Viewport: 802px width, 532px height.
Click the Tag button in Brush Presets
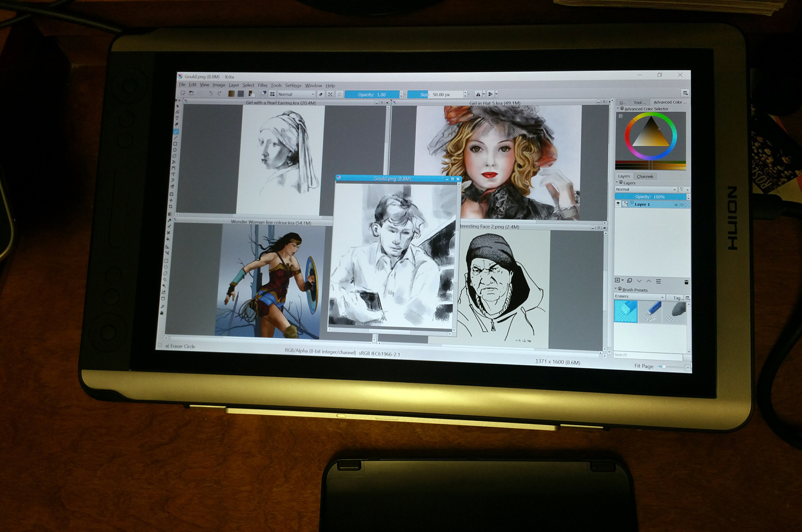pos(676,298)
